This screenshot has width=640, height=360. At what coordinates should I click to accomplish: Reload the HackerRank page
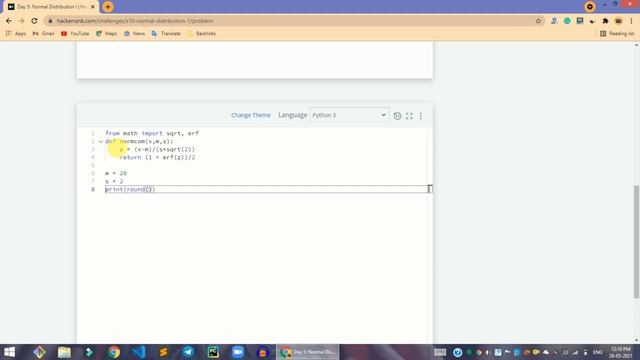(34, 21)
